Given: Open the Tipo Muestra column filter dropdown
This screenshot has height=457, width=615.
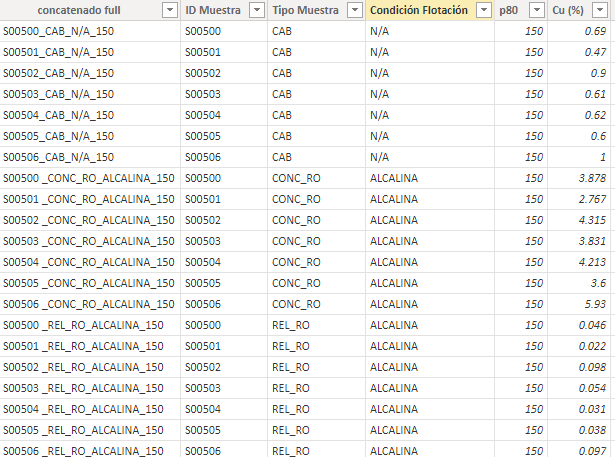Looking at the screenshot, I should pos(355,10).
